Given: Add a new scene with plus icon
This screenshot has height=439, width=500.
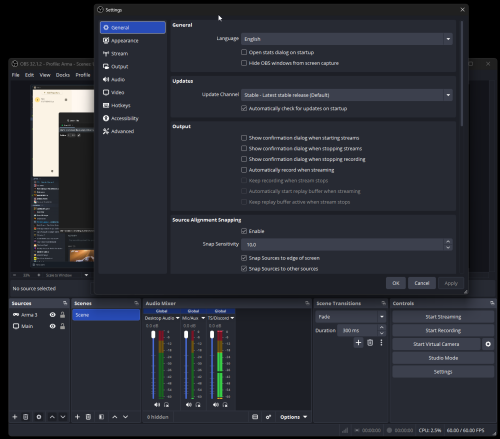Looking at the screenshot, I should 77,417.
